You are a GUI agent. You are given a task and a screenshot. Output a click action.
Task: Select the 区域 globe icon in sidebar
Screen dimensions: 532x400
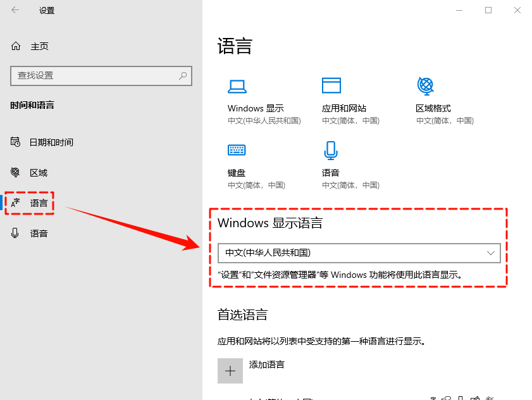click(14, 172)
